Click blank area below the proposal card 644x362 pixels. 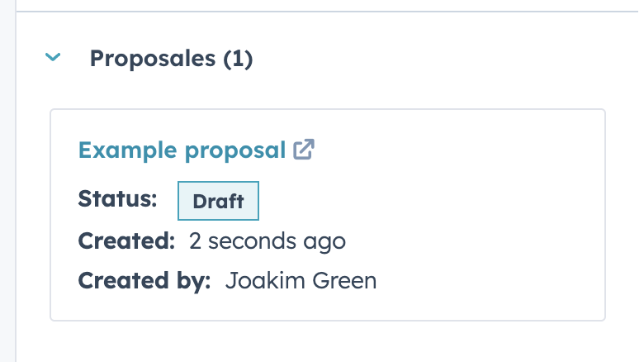tap(330, 341)
